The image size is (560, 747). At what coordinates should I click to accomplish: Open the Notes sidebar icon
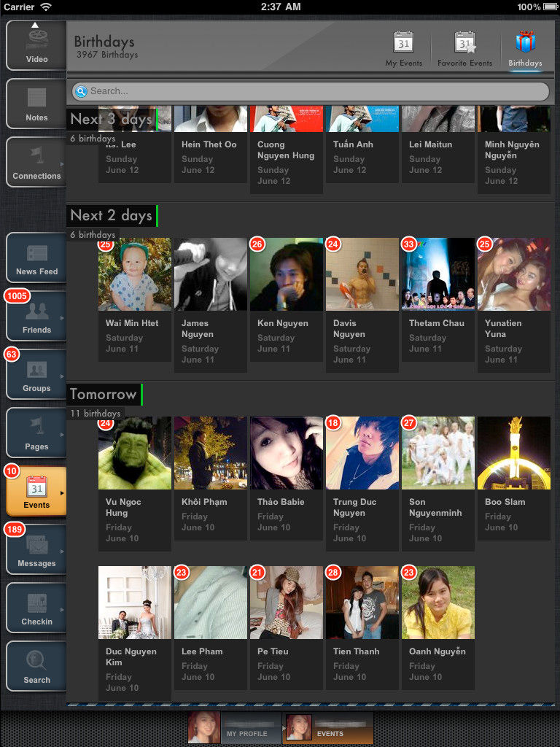coord(36,104)
